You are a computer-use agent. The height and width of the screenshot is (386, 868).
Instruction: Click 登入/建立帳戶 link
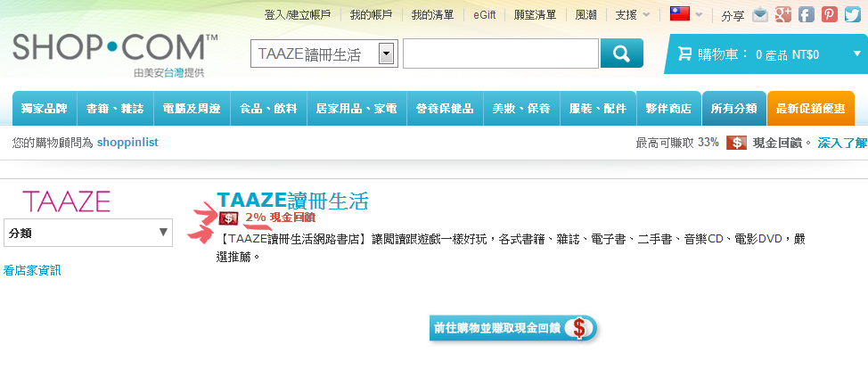tap(298, 15)
